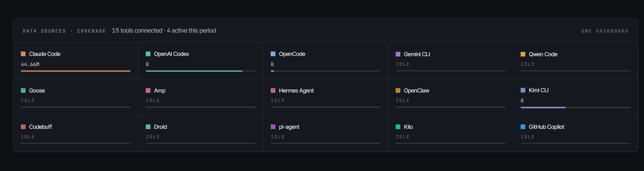
Task: Click the periwinkle Kimi CLI color square
Action: [x=523, y=90]
